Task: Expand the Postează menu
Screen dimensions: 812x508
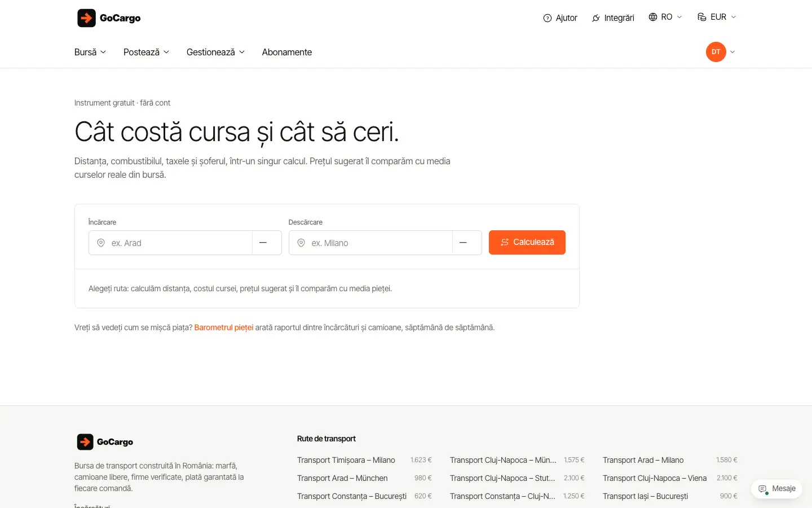Action: (147, 52)
